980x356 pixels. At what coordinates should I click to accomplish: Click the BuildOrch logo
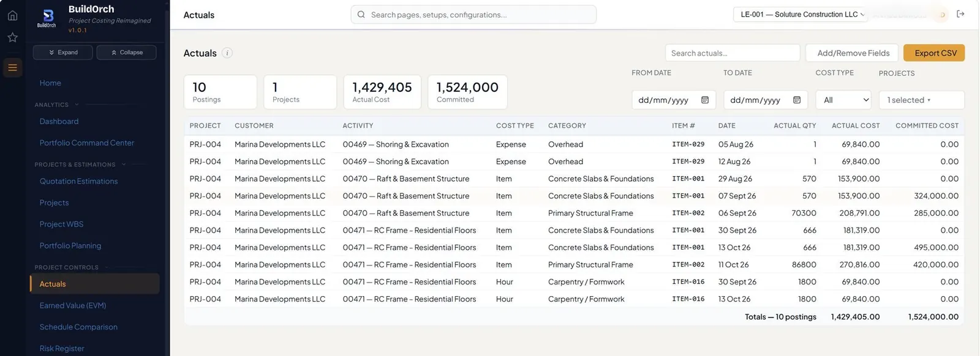[47, 17]
